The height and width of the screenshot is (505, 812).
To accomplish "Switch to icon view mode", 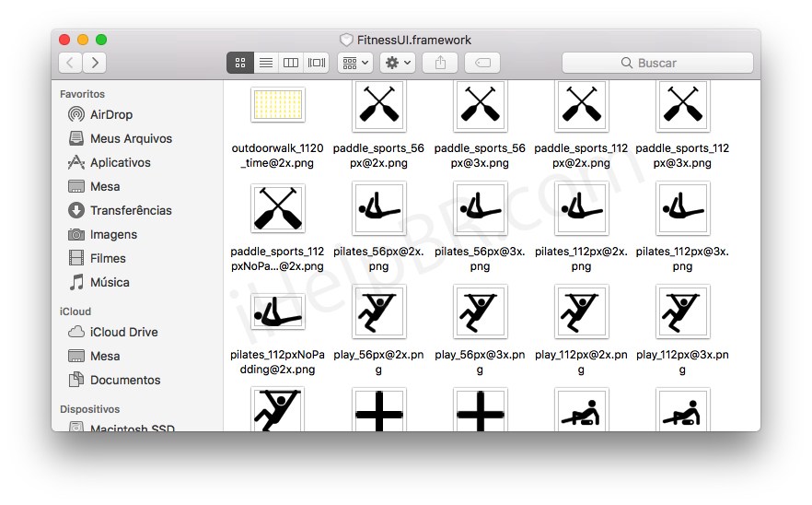I will click(240, 63).
